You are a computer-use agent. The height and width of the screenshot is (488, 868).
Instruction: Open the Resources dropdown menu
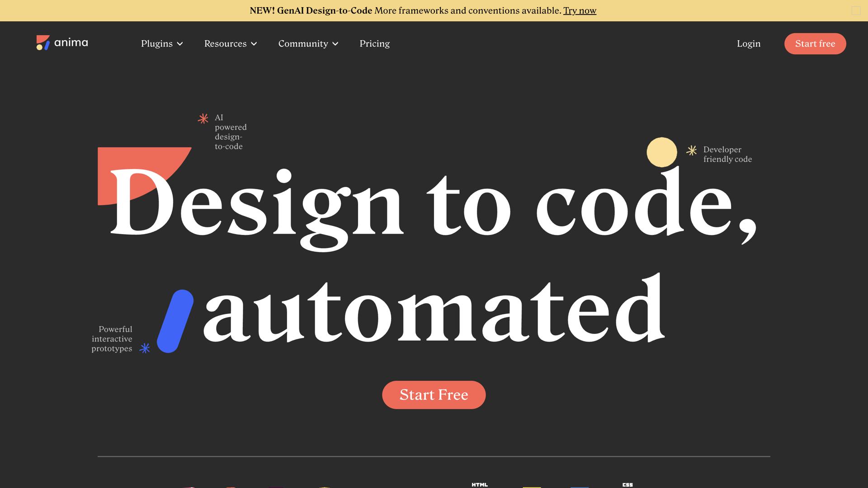(x=230, y=44)
